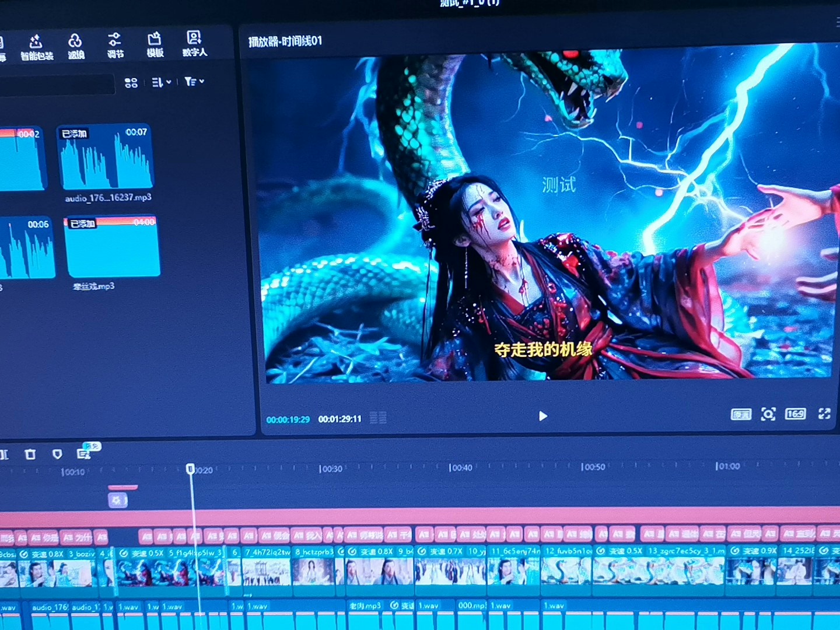Click the 播放器-时间线01 player title
Image resolution: width=840 pixels, height=630 pixels.
tap(285, 41)
